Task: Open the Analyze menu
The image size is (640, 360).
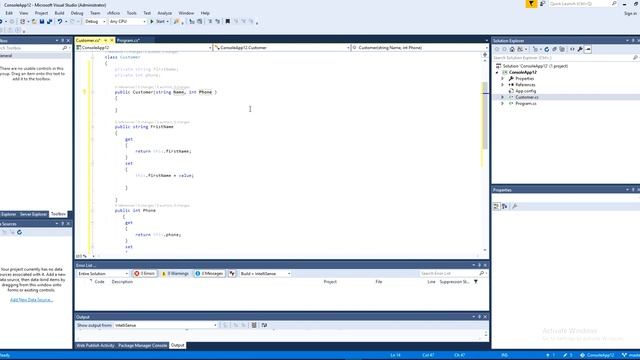Action: point(164,13)
